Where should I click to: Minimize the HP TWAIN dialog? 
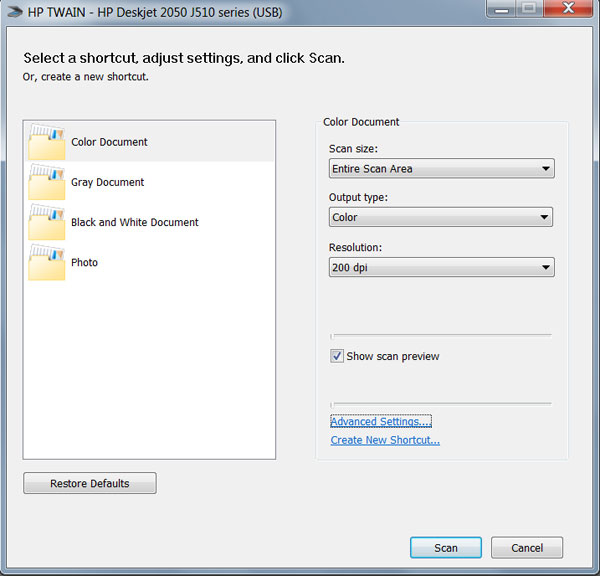coord(501,8)
